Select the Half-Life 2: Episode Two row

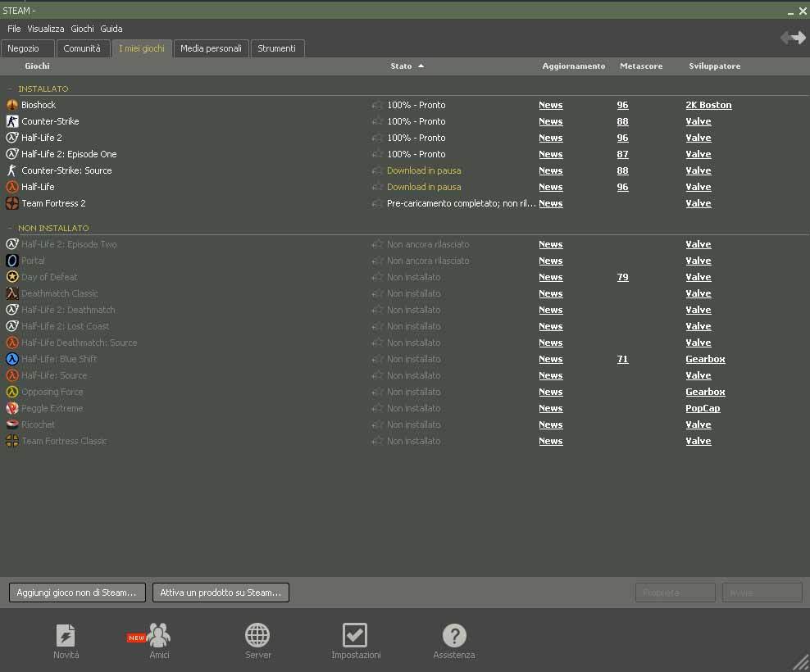tap(405, 244)
